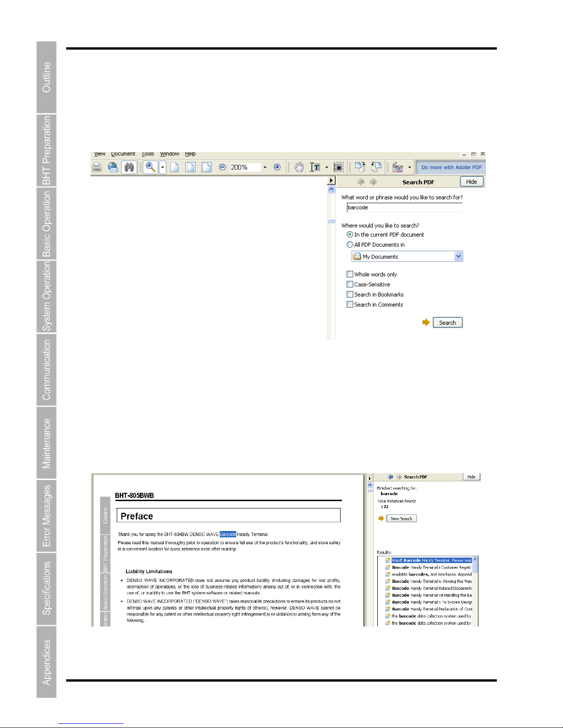Switch to the Communication side tab
Screen dimensions: 563x728
[x=46, y=370]
